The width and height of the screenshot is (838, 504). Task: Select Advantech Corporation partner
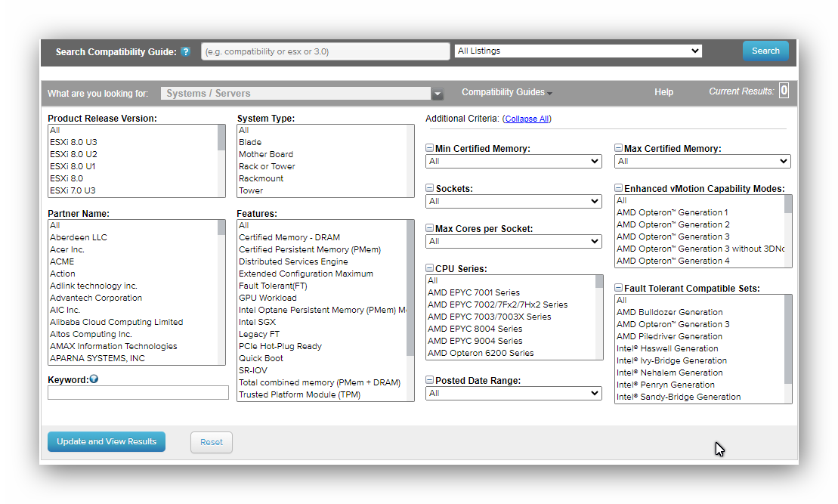(96, 298)
